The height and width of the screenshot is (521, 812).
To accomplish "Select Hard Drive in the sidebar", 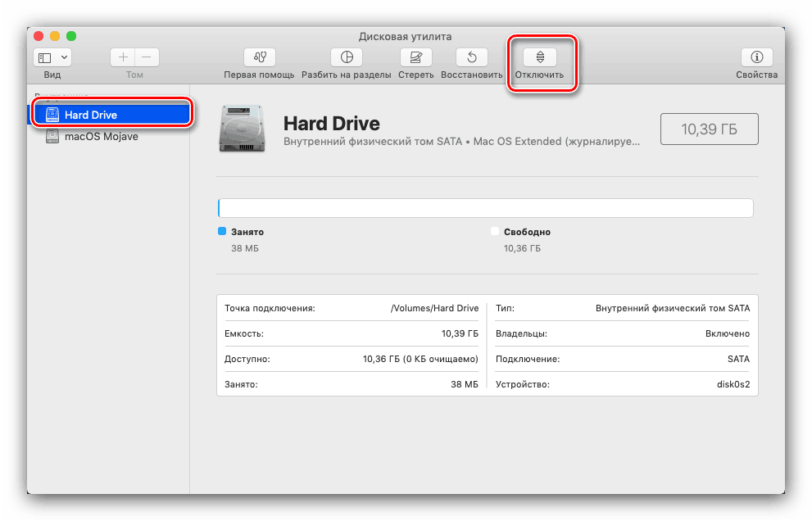I will click(111, 115).
